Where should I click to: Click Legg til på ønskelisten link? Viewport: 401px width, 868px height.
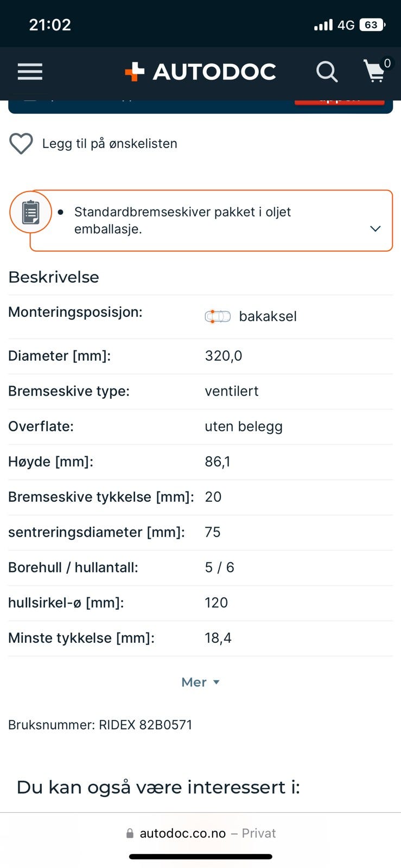(x=110, y=144)
